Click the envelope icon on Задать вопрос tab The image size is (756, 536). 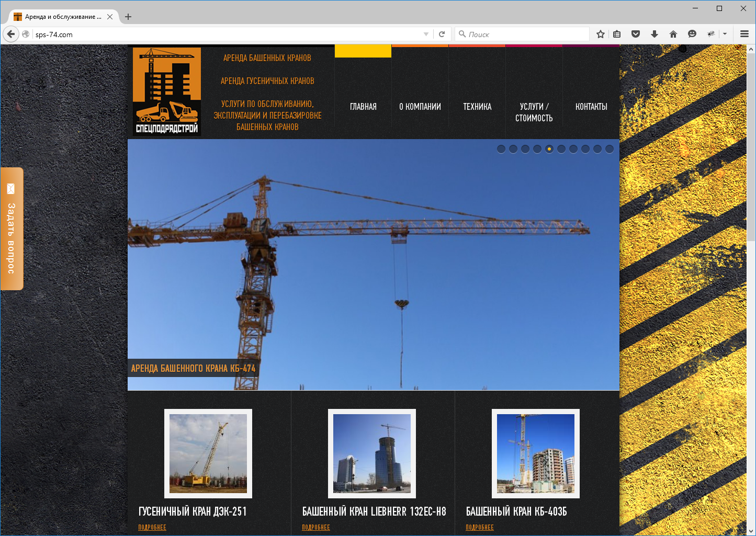11,189
